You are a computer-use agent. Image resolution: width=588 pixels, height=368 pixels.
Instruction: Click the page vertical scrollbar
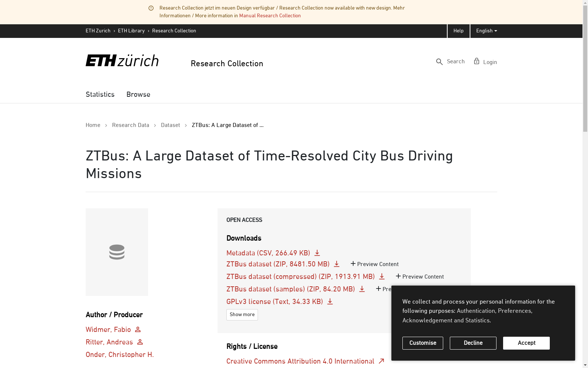pyautogui.click(x=585, y=68)
